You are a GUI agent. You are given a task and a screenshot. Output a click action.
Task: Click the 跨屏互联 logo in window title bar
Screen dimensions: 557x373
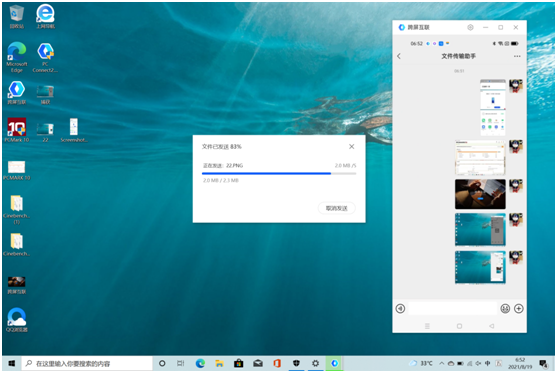tap(402, 27)
